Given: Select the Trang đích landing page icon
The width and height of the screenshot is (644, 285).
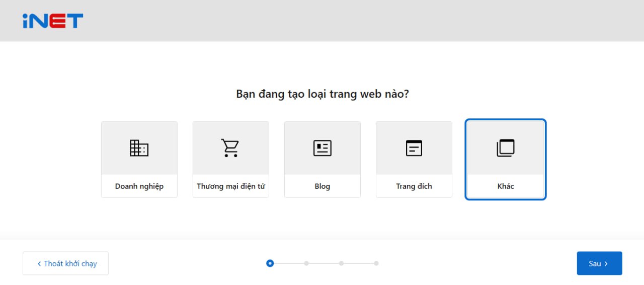Looking at the screenshot, I should 414,148.
